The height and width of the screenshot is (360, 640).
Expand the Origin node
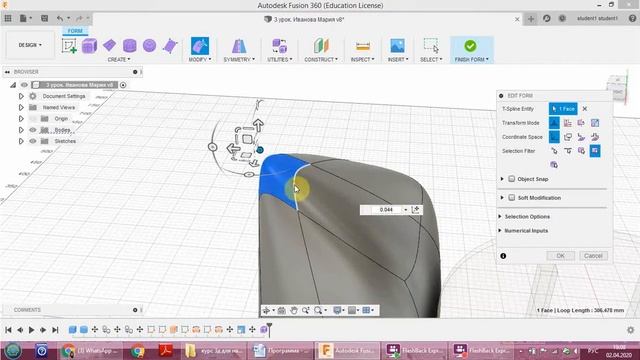21,119
